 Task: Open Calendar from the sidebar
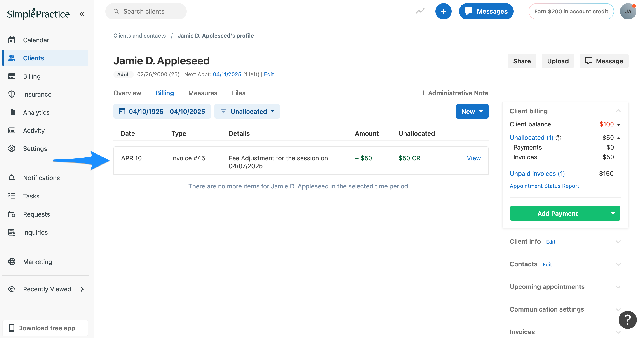(x=36, y=40)
